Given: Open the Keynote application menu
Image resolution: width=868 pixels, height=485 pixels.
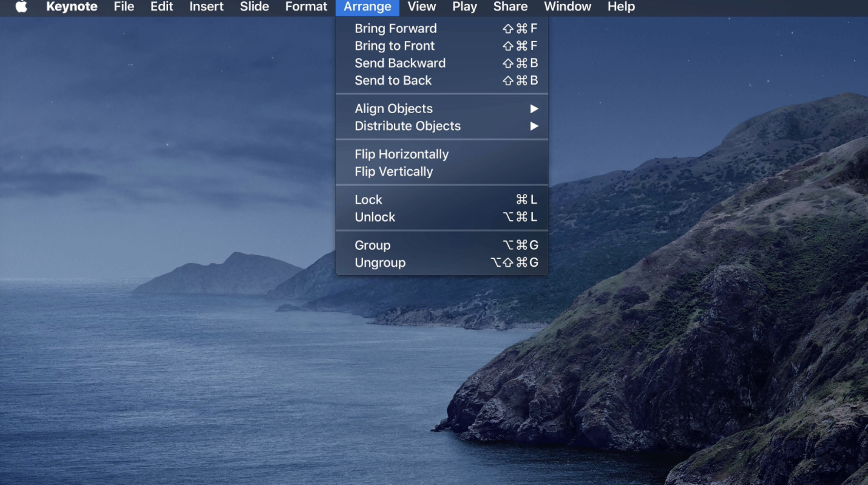Looking at the screenshot, I should click(72, 6).
